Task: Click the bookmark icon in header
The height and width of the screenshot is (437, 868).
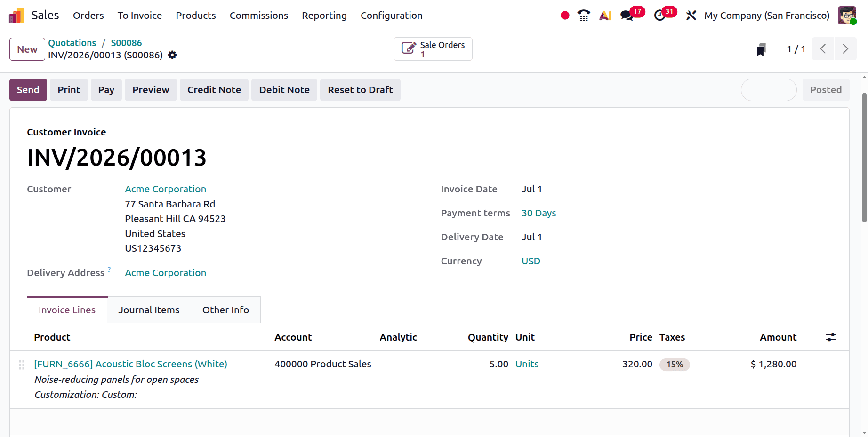Action: pos(761,49)
